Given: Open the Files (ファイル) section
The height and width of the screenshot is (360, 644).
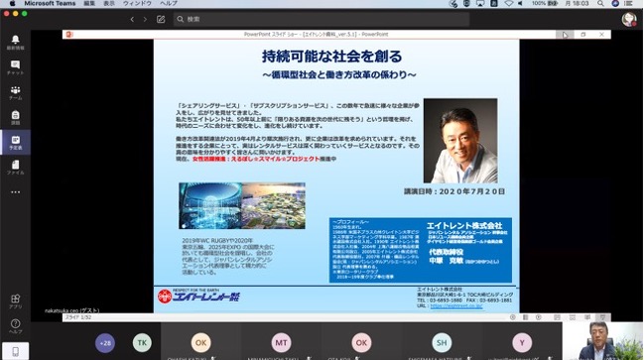Looking at the screenshot, I should click(15, 168).
